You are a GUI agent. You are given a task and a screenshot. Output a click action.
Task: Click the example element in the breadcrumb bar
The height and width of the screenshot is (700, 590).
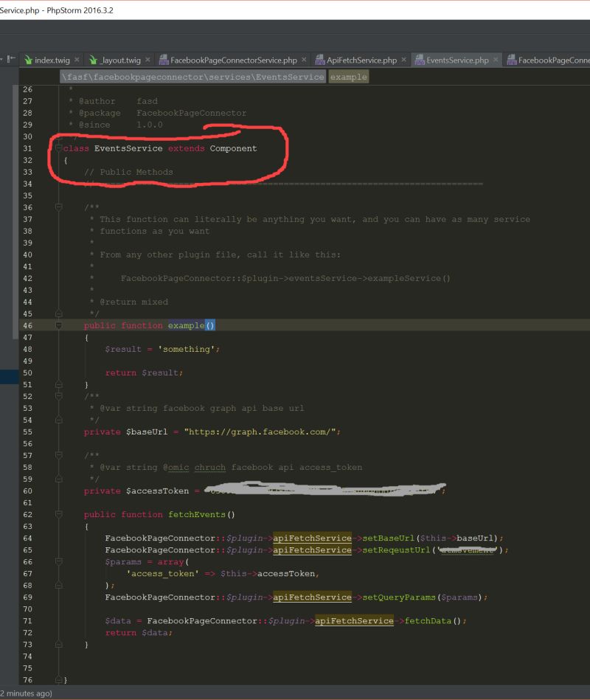[x=347, y=76]
